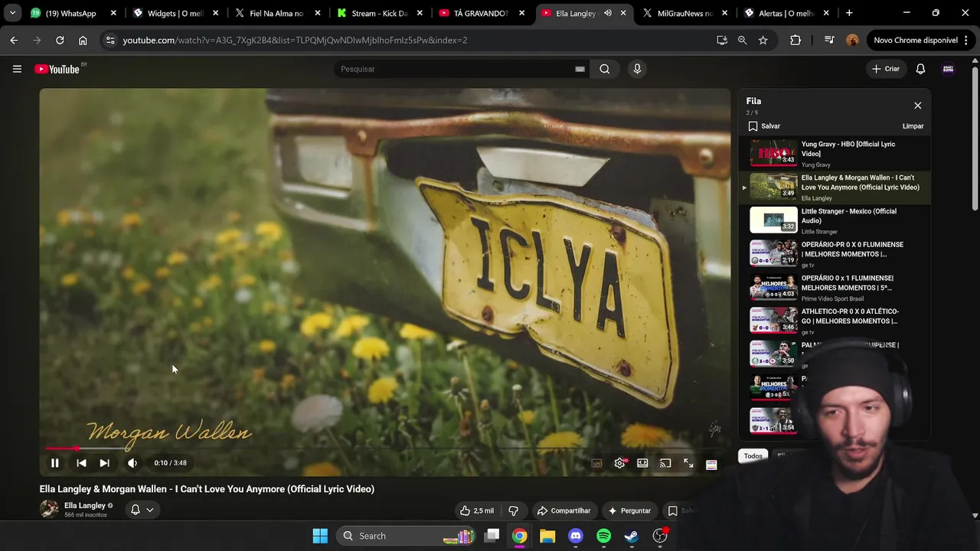Select Little Stranger - Mexico queue item

835,220
